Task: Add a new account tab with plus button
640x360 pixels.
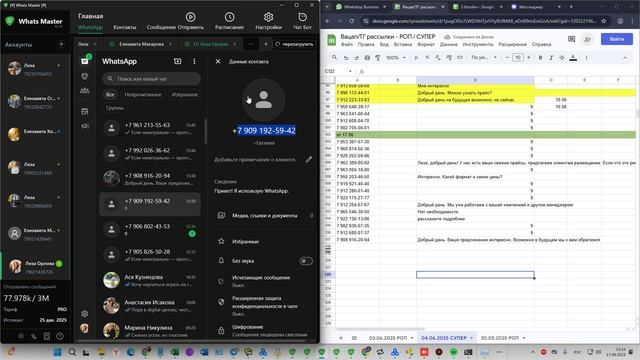Action: (266, 44)
